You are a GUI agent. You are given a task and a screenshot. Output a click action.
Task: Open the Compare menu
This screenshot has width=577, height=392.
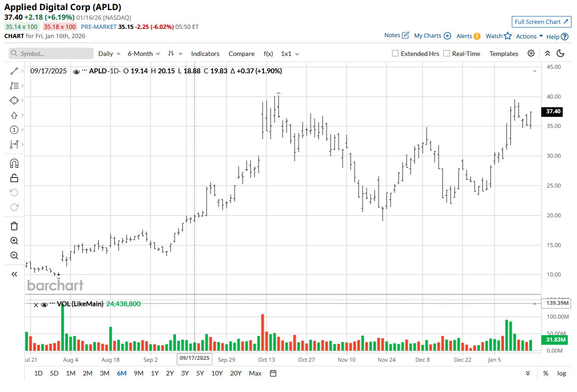click(x=241, y=54)
